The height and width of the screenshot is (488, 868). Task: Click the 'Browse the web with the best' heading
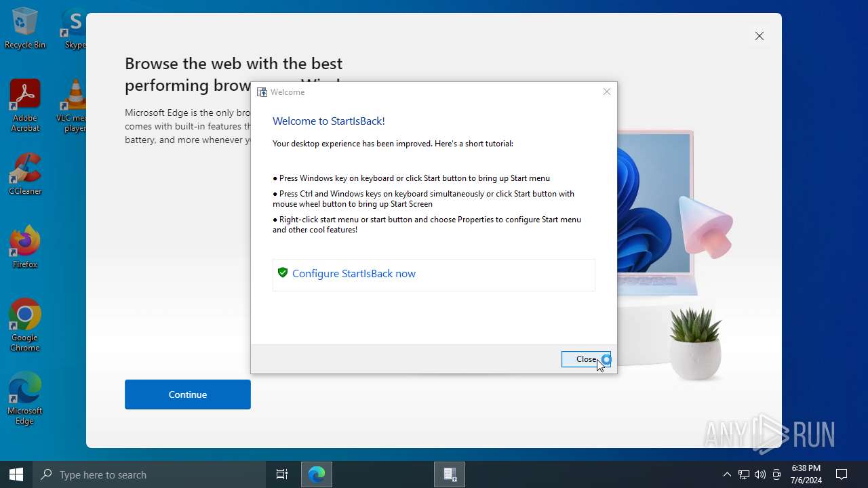point(234,64)
